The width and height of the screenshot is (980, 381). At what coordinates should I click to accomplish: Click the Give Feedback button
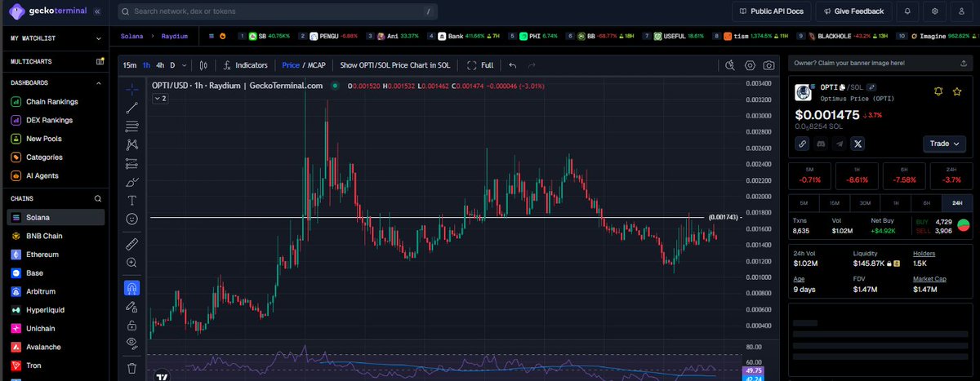click(x=854, y=11)
